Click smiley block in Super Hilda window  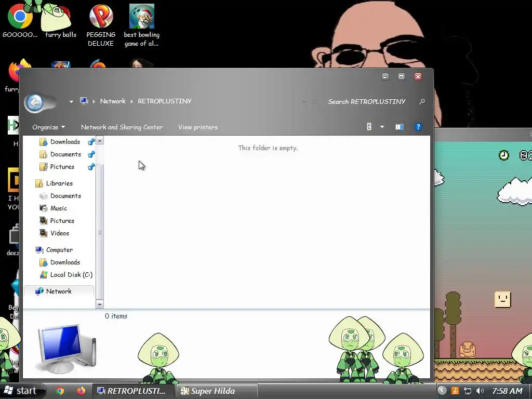[x=502, y=299]
